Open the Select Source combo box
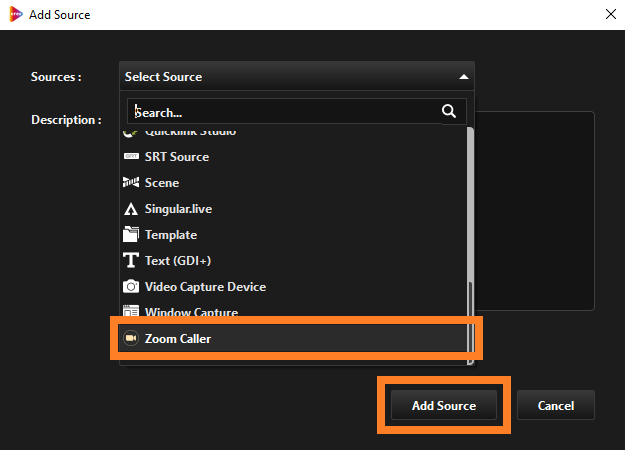This screenshot has width=625, height=450. pyautogui.click(x=297, y=77)
